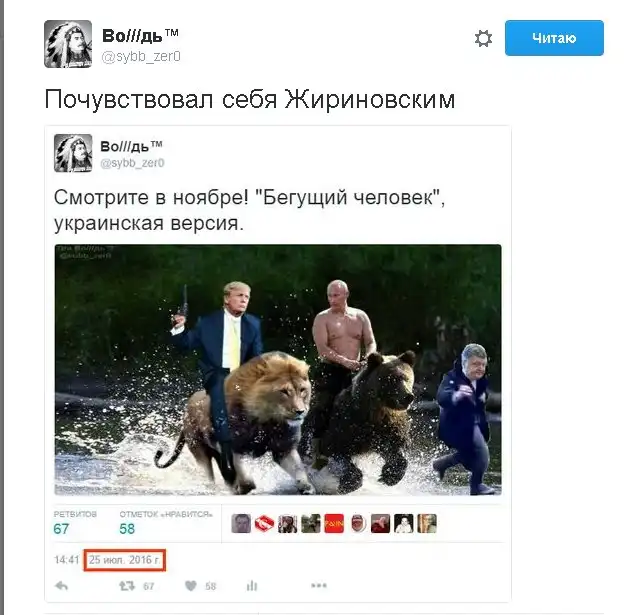View the 58 likes count
The width and height of the screenshot is (624, 615).
[127, 529]
